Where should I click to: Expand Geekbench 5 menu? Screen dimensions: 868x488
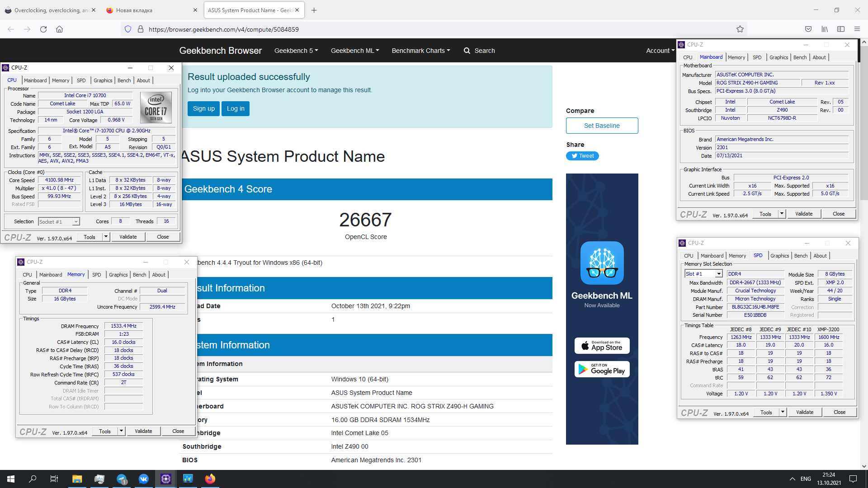tap(296, 51)
